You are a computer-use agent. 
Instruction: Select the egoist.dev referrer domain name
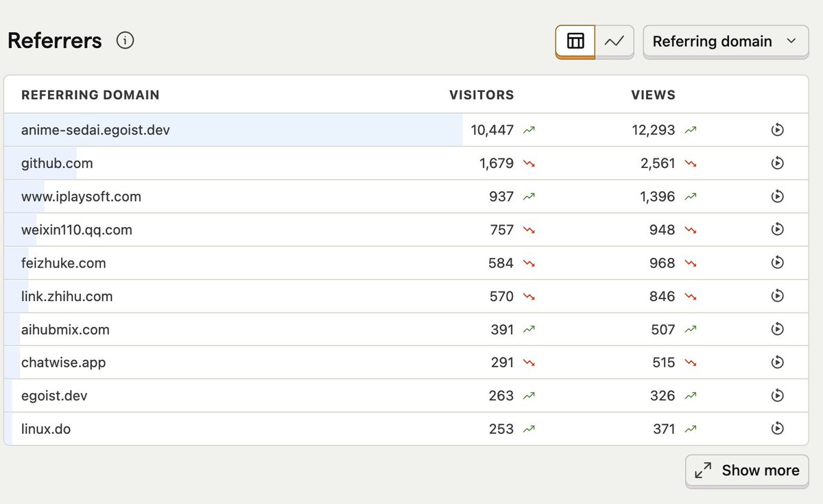coord(54,396)
